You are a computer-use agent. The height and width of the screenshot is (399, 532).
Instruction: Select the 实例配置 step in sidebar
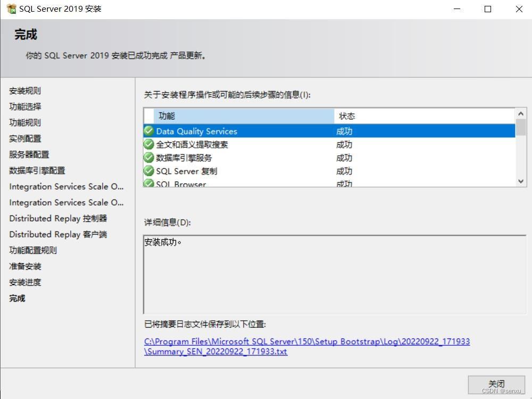(x=25, y=138)
